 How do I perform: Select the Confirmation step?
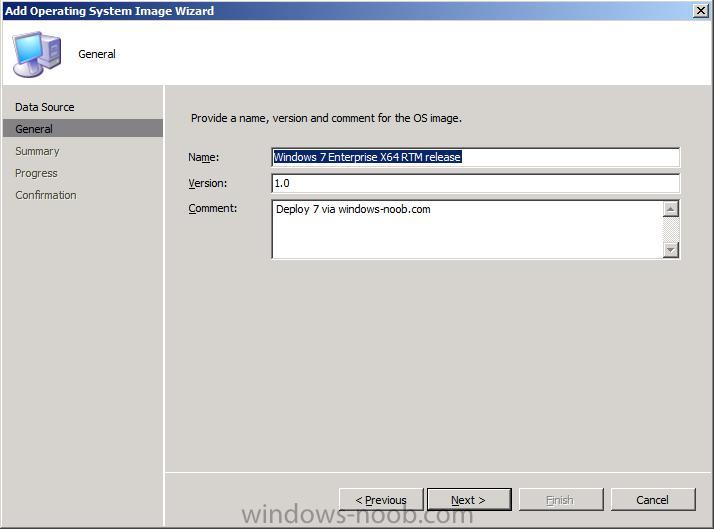click(x=46, y=195)
